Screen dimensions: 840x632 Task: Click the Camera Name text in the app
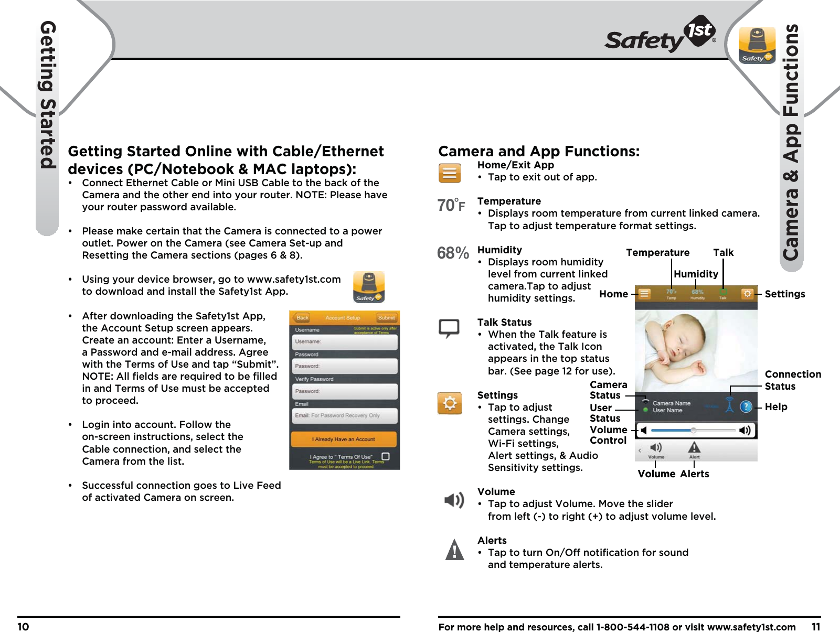tap(672, 403)
